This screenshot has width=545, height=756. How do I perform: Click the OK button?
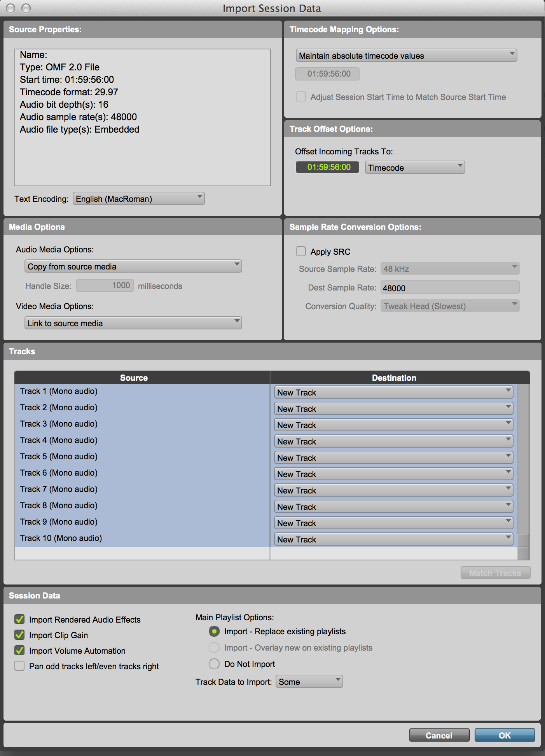pyautogui.click(x=505, y=735)
